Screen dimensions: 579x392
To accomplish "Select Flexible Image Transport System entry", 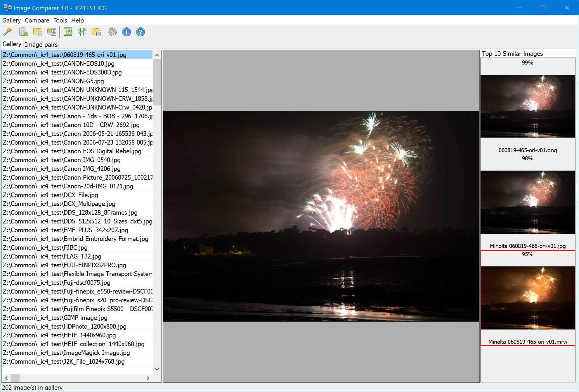I will (x=77, y=274).
